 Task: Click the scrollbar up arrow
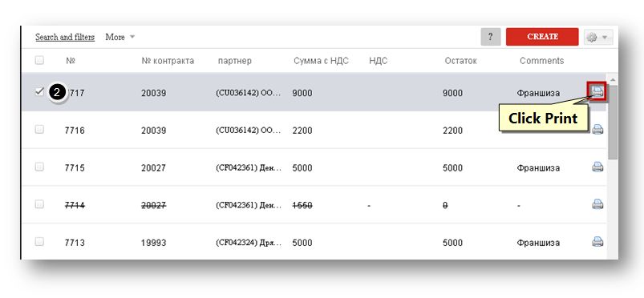tap(613, 79)
